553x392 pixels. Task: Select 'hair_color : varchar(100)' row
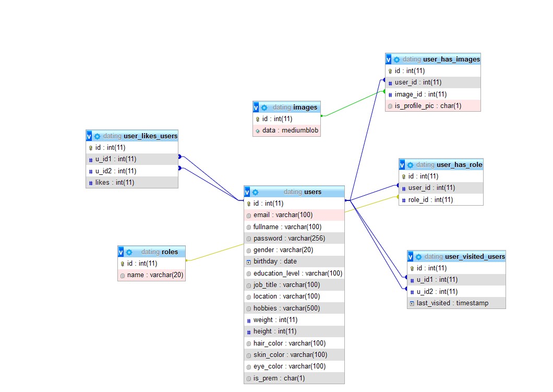(294, 343)
